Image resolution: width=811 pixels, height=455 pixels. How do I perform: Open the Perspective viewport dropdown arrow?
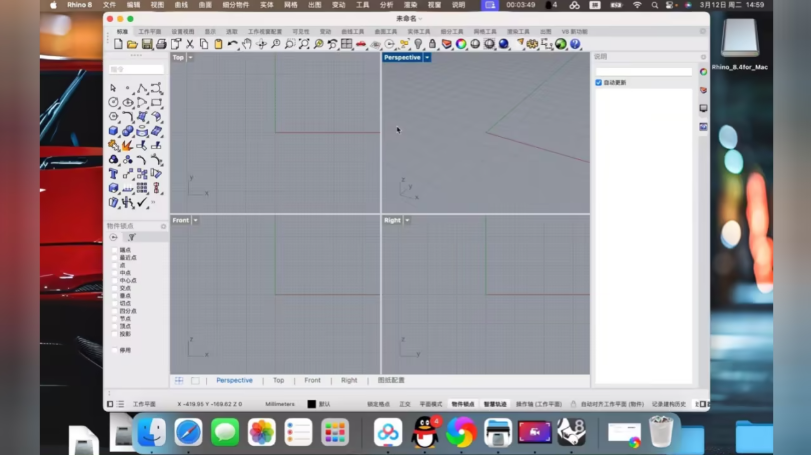coord(427,57)
